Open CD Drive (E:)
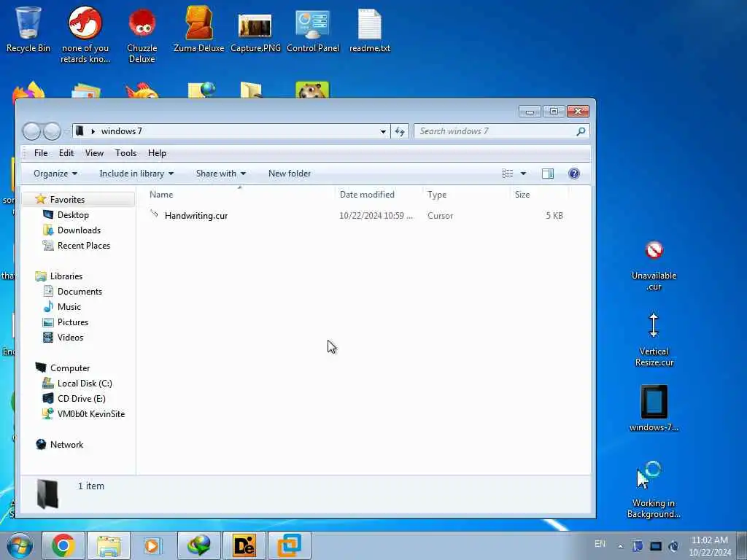Viewport: 747px width, 560px height. (81, 399)
